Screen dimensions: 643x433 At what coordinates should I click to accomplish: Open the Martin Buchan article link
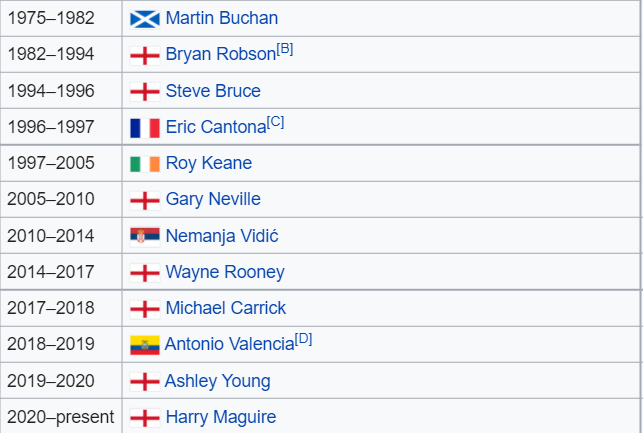click(x=222, y=18)
